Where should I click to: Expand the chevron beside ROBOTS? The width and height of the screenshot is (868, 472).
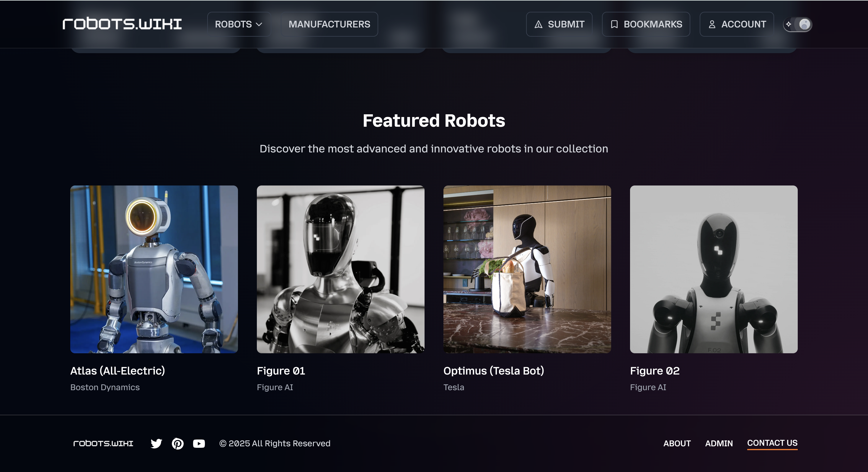[x=259, y=24]
